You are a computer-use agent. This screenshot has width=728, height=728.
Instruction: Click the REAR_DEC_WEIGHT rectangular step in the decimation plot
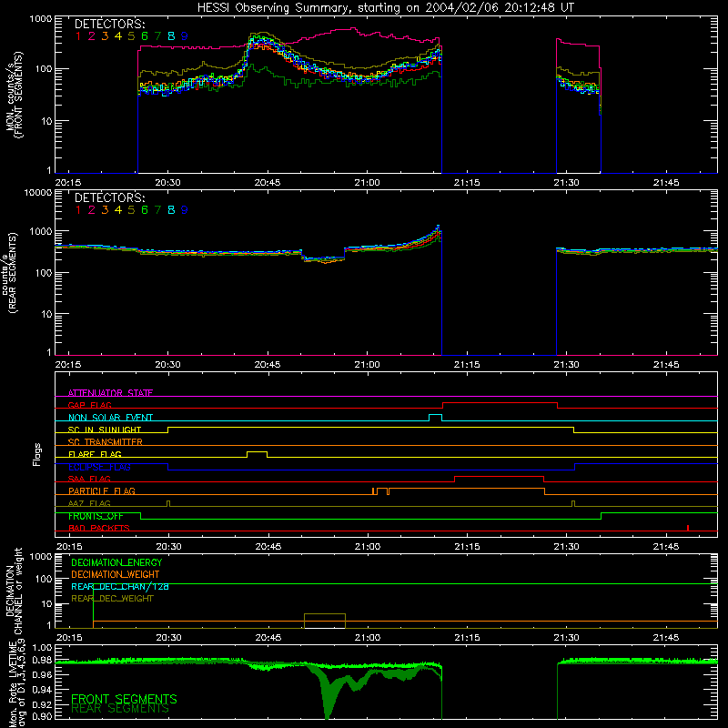tap(325, 621)
